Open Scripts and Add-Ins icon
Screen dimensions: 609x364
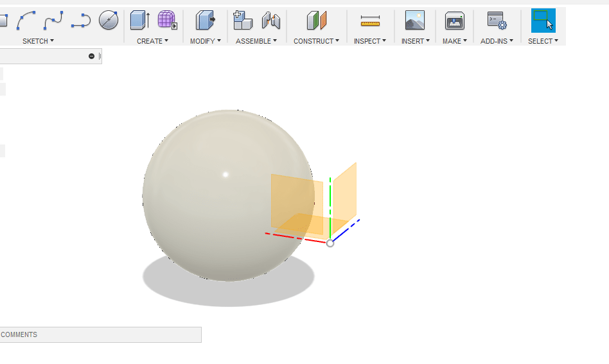[497, 20]
